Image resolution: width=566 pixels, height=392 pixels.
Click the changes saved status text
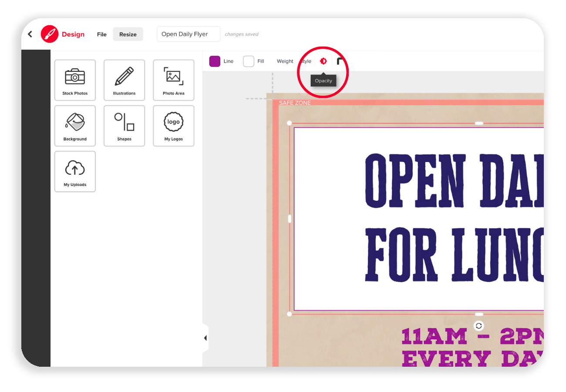[242, 34]
